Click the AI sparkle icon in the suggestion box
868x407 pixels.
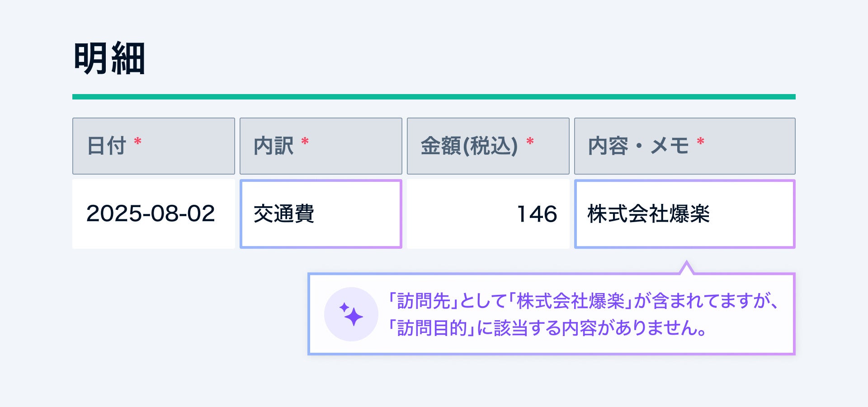click(351, 314)
